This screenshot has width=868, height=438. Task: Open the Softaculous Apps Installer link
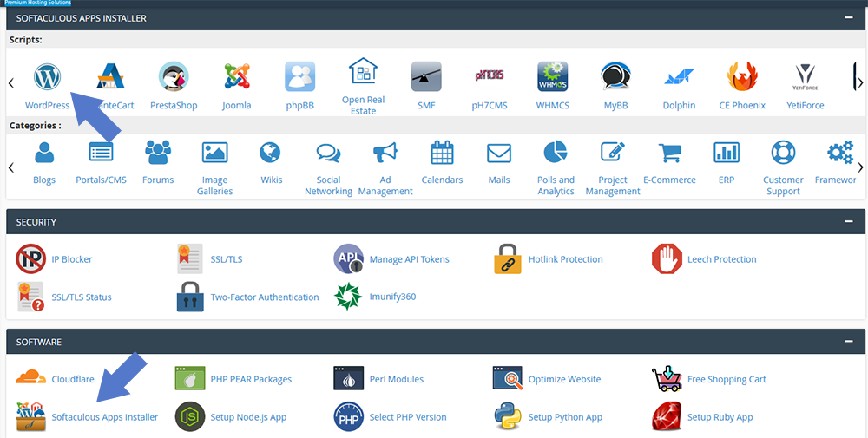pyautogui.click(x=105, y=417)
